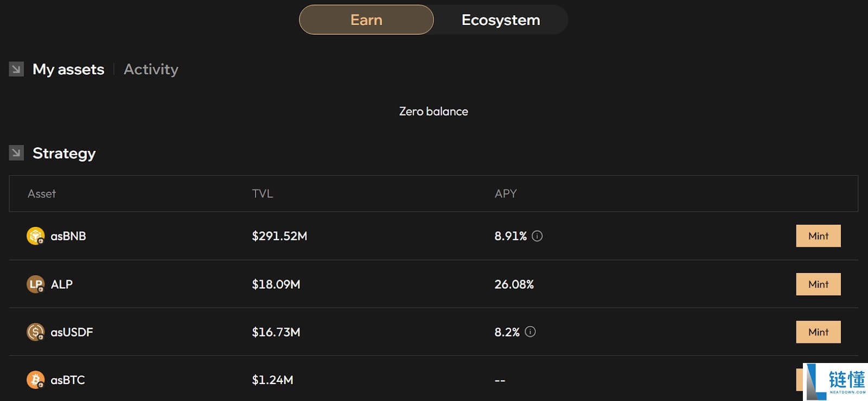868x401 pixels.
Task: Click the 26.08% APY value
Action: [514, 284]
